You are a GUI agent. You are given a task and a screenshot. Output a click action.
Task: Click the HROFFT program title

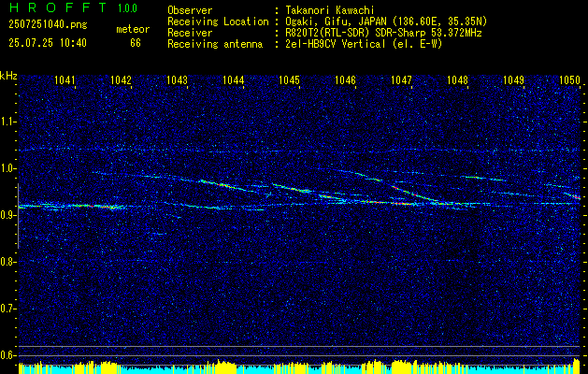tap(59, 7)
